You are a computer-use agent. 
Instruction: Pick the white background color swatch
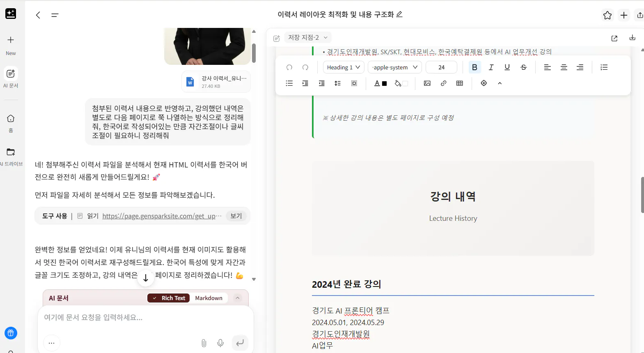coord(406,84)
